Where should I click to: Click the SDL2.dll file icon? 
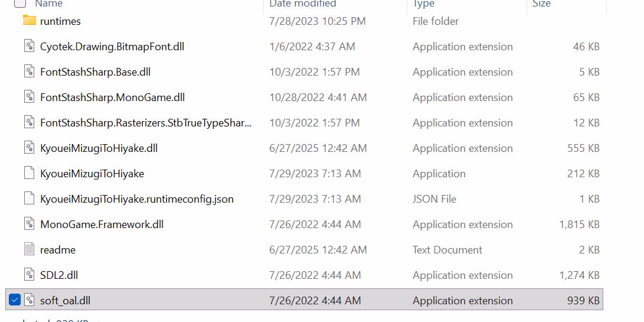[29, 275]
